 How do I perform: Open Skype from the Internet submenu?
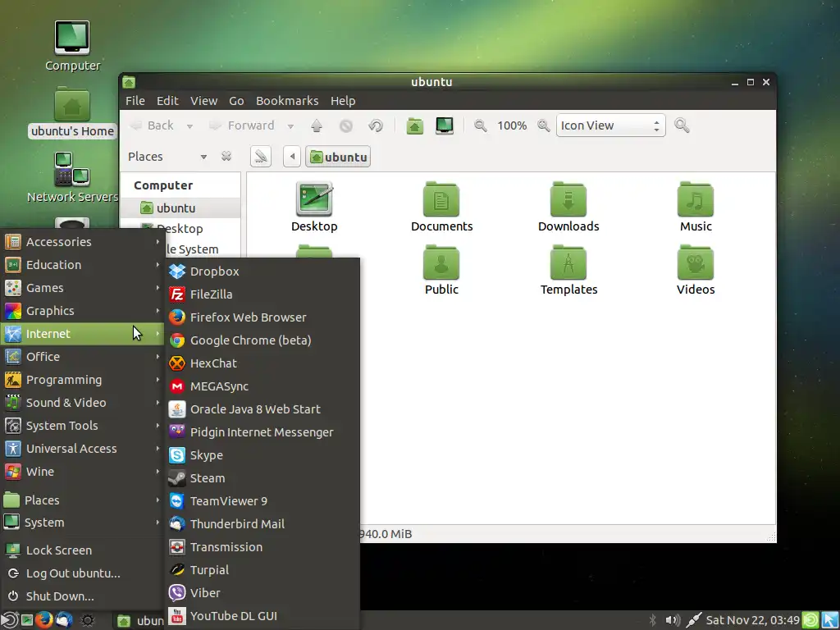pyautogui.click(x=262, y=455)
